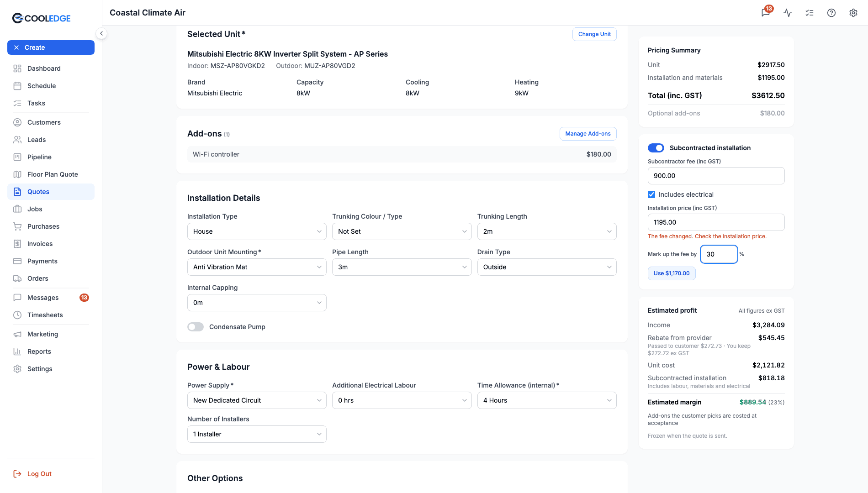Click the Invoices dollar document icon
The height and width of the screenshot is (493, 868).
click(x=17, y=244)
